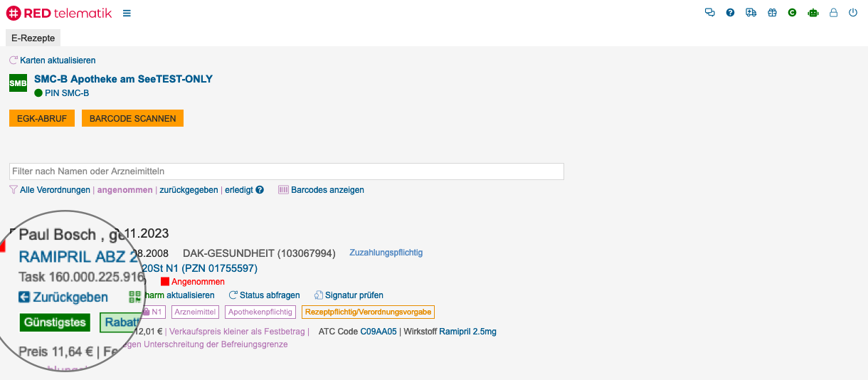868x380 pixels.
Task: Focus the name or medication filter field
Action: pos(286,171)
